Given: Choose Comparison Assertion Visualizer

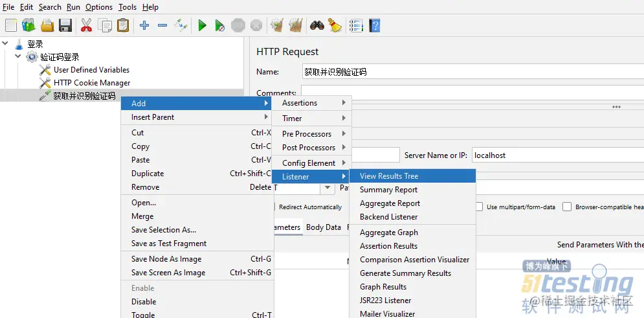Looking at the screenshot, I should [x=412, y=259].
